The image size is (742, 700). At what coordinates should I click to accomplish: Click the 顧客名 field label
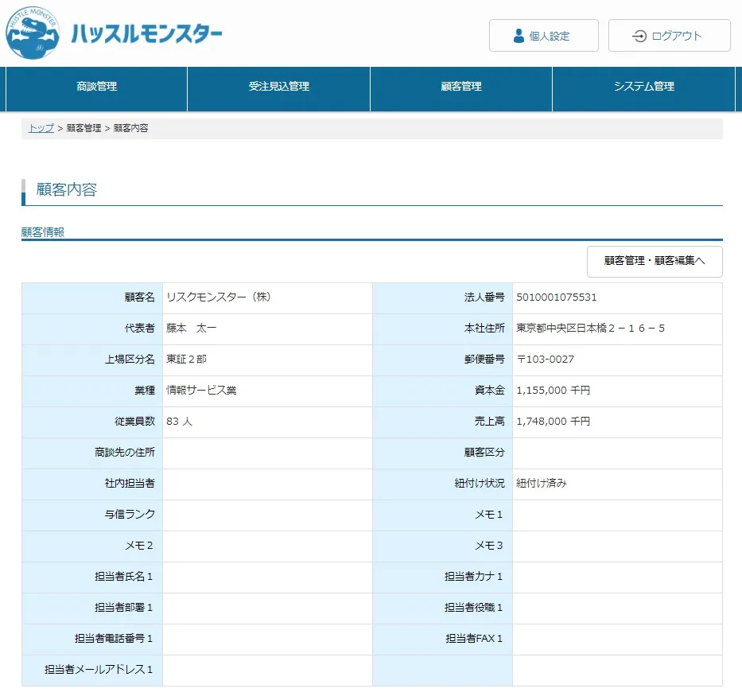(140, 297)
